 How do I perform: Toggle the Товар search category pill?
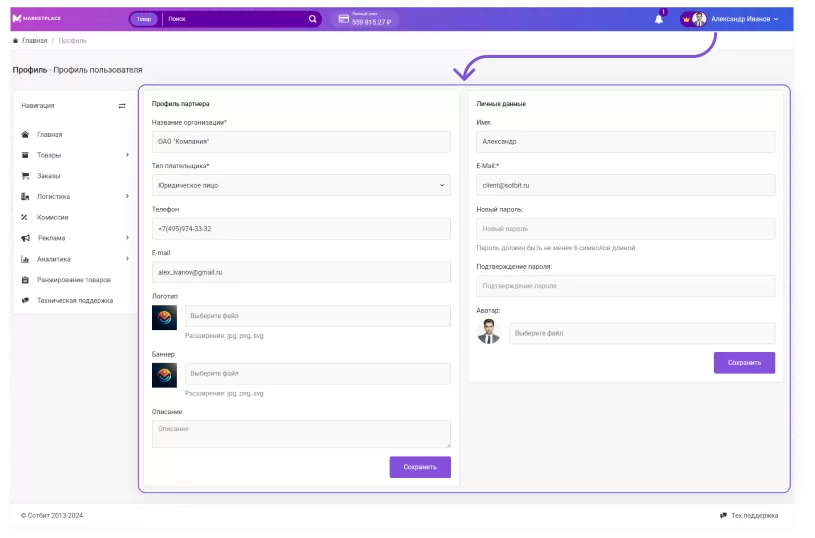click(144, 19)
